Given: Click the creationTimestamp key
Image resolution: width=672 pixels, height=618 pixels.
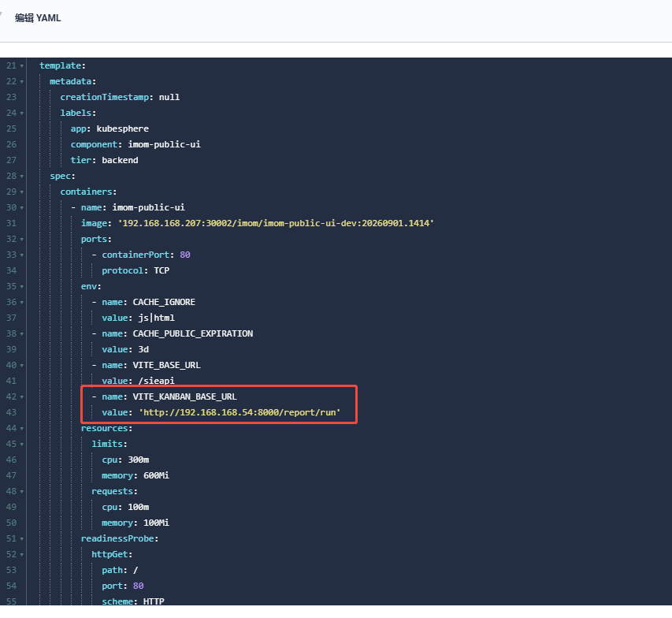Looking at the screenshot, I should tap(104, 98).
